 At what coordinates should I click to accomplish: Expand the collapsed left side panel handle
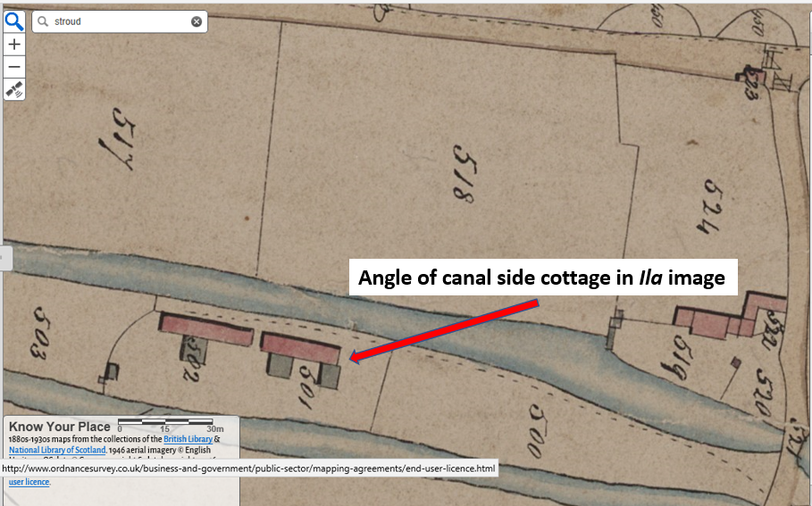(5, 258)
